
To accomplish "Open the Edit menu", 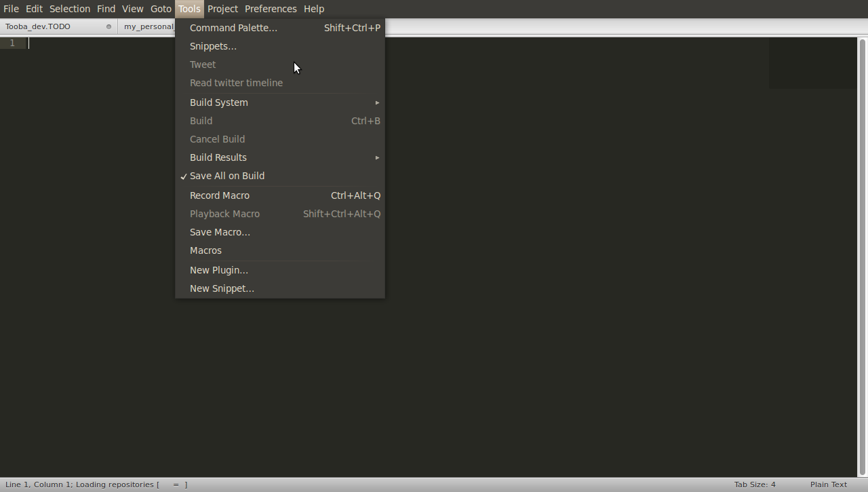I will [x=34, y=9].
